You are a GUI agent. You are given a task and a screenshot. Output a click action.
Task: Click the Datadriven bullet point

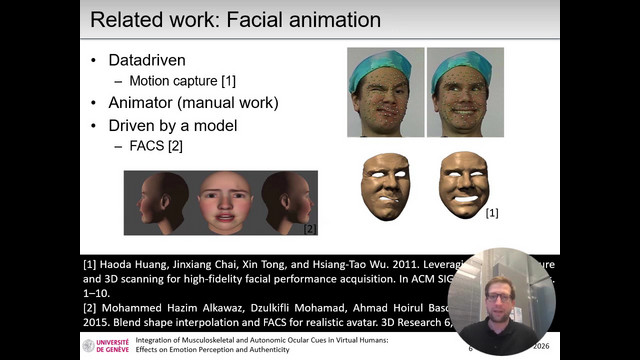pyautogui.click(x=147, y=60)
